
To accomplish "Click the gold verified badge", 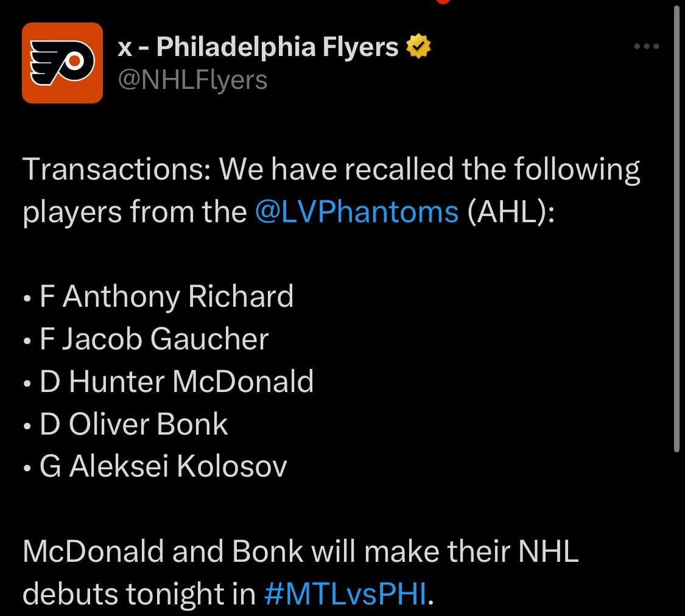I will click(418, 47).
